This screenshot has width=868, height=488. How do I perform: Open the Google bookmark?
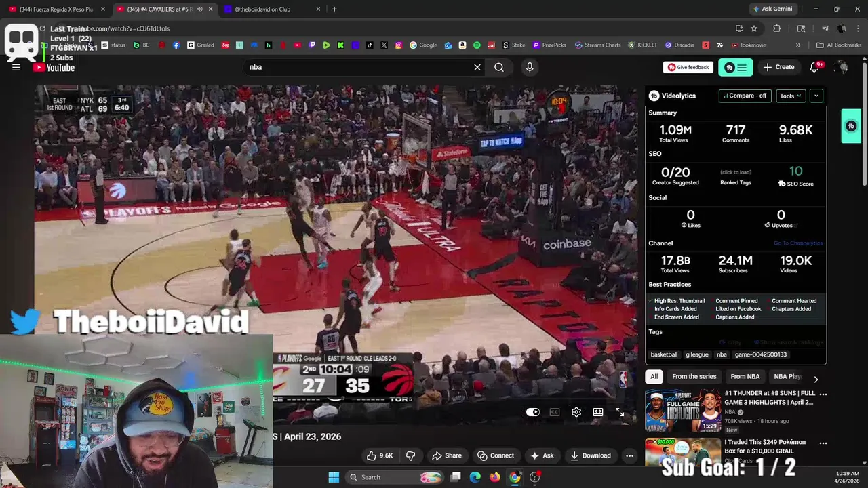[423, 45]
